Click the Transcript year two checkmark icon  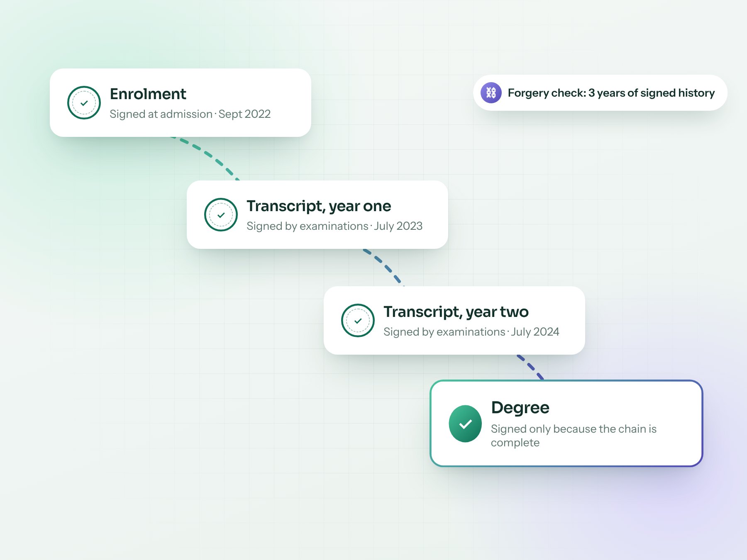[358, 321]
